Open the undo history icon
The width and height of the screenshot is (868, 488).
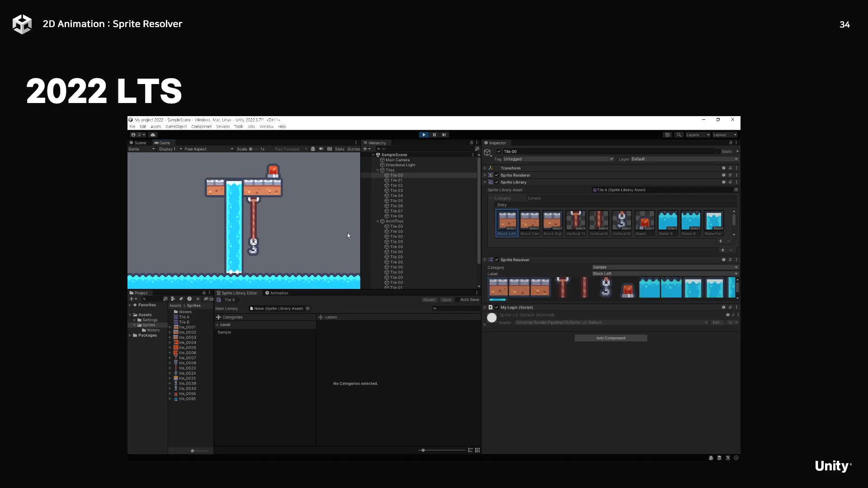pyautogui.click(x=667, y=135)
